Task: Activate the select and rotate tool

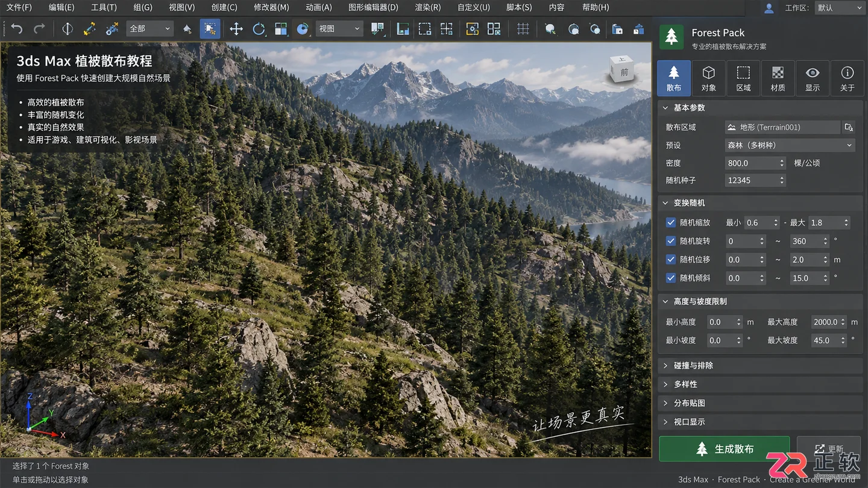Action: [259, 28]
